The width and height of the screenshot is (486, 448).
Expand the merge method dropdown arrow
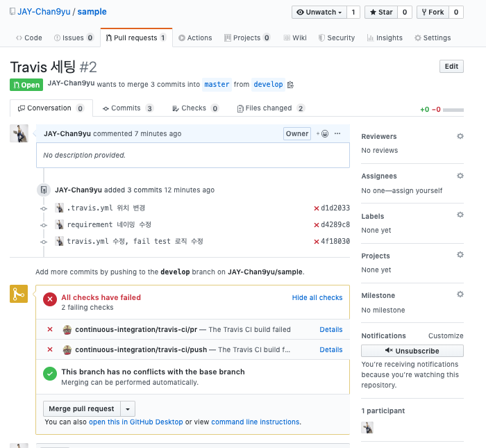click(128, 409)
